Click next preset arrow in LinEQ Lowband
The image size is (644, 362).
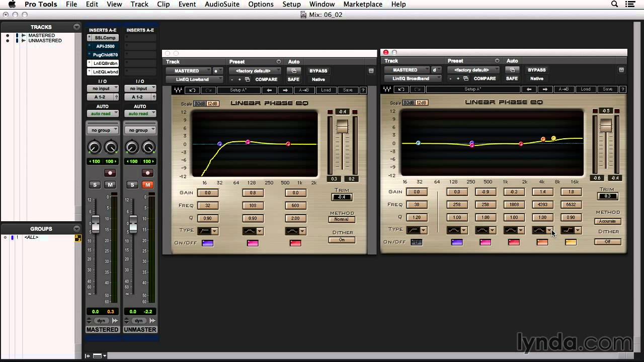coord(285,90)
